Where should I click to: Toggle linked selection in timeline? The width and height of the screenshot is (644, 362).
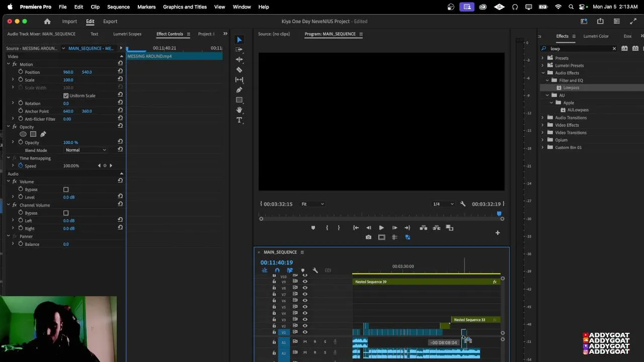coord(290,270)
